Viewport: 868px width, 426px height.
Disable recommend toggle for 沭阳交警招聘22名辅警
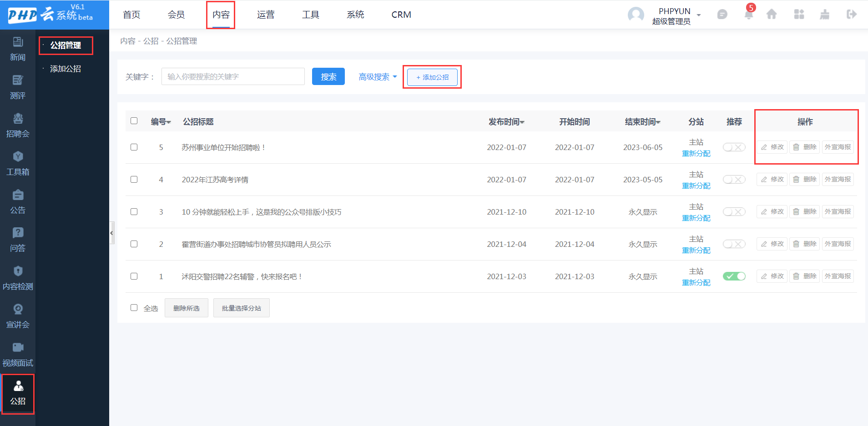click(x=734, y=276)
